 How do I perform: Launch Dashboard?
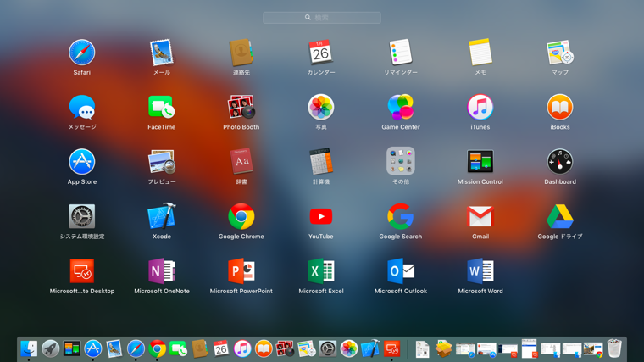pos(560,162)
